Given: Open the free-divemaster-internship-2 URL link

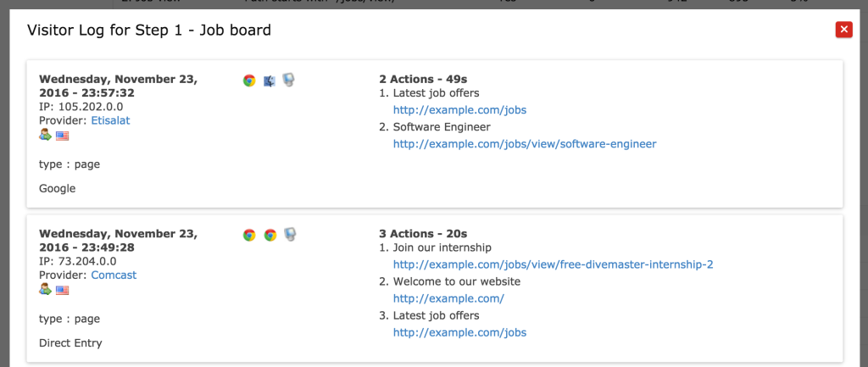Looking at the screenshot, I should [553, 264].
